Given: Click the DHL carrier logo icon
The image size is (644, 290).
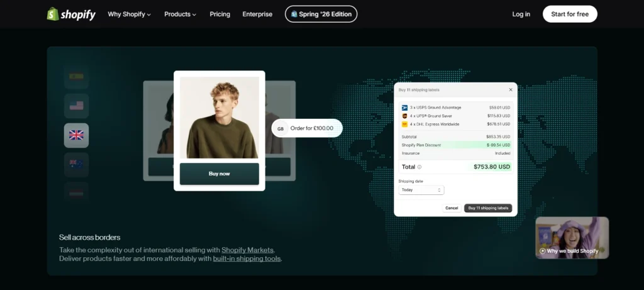Looking at the screenshot, I should pos(404,124).
